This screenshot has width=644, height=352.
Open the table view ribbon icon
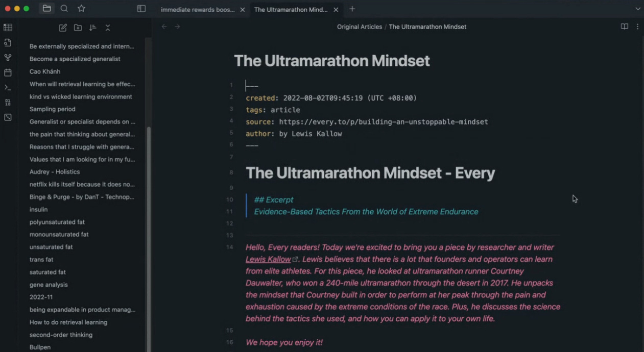click(8, 28)
